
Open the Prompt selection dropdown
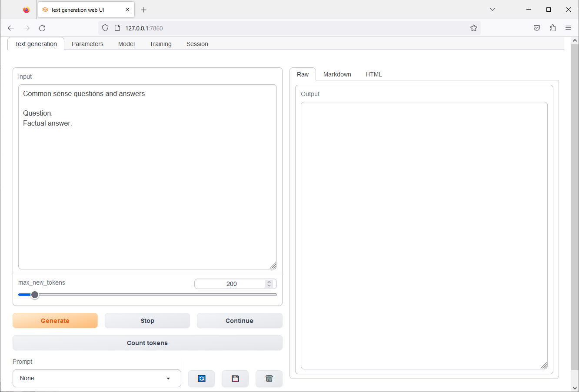click(x=96, y=378)
